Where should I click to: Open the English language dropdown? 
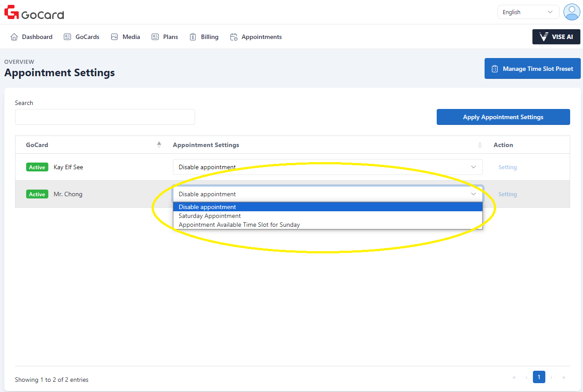528,12
